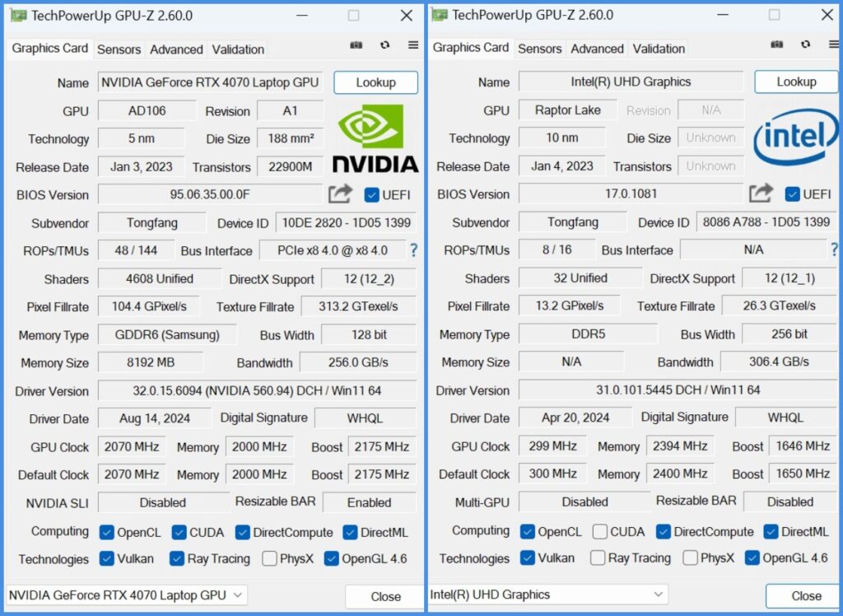Click the share BIOS icon in NVIDIA window

pos(340,194)
